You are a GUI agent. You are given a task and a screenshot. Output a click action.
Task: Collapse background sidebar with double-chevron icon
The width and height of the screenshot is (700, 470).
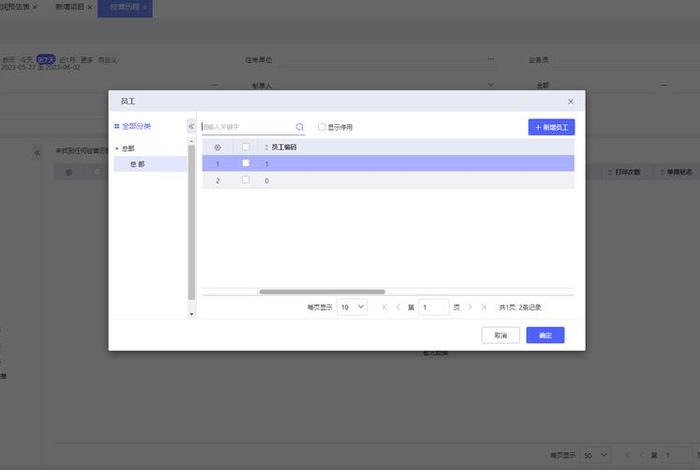click(37, 154)
